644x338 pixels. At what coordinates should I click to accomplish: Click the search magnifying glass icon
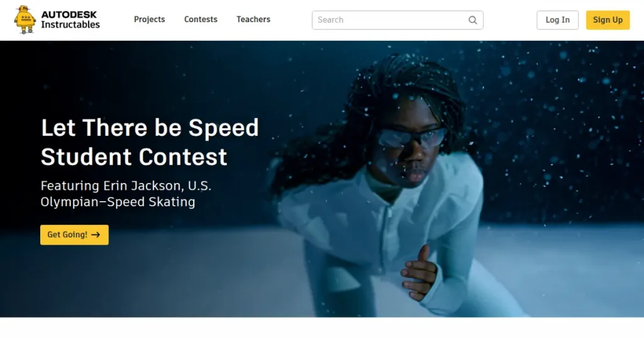(473, 20)
